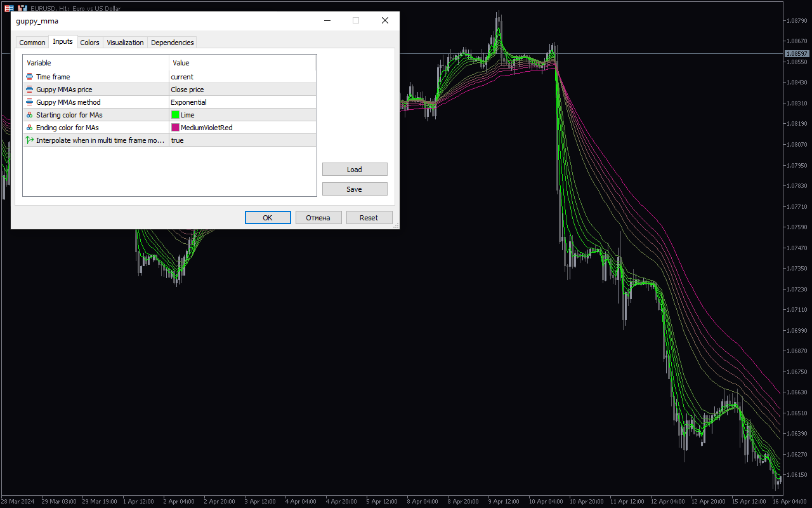The height and width of the screenshot is (508, 812).
Task: Click the Value column header
Action: [x=242, y=63]
